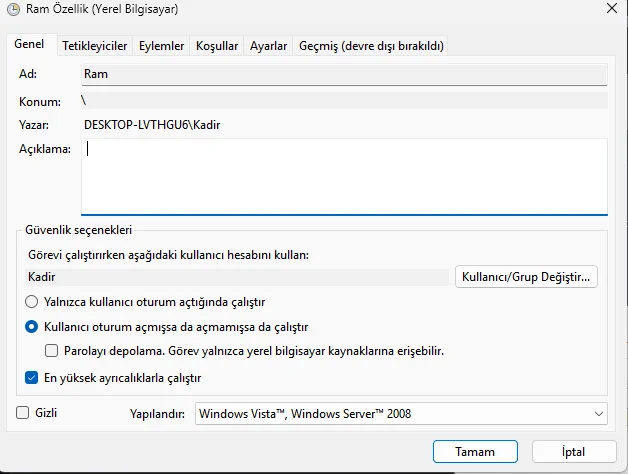Check the Parolayı depolama checkbox
Screen dimensions: 628x474
[x=51, y=351]
